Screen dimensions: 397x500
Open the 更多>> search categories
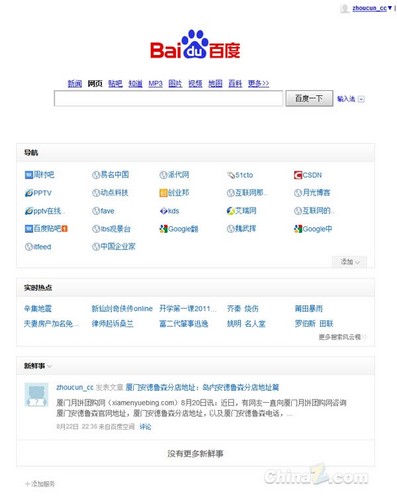(x=258, y=83)
